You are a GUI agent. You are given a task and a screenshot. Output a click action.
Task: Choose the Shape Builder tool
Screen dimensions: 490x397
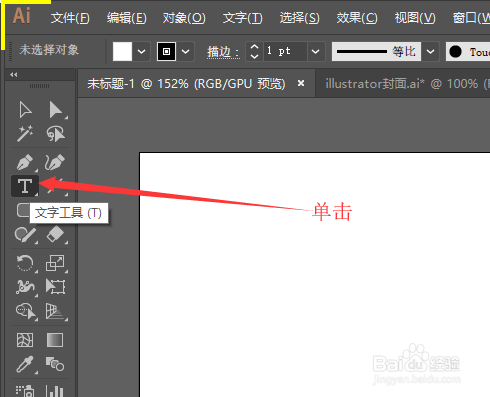pyautogui.click(x=26, y=311)
